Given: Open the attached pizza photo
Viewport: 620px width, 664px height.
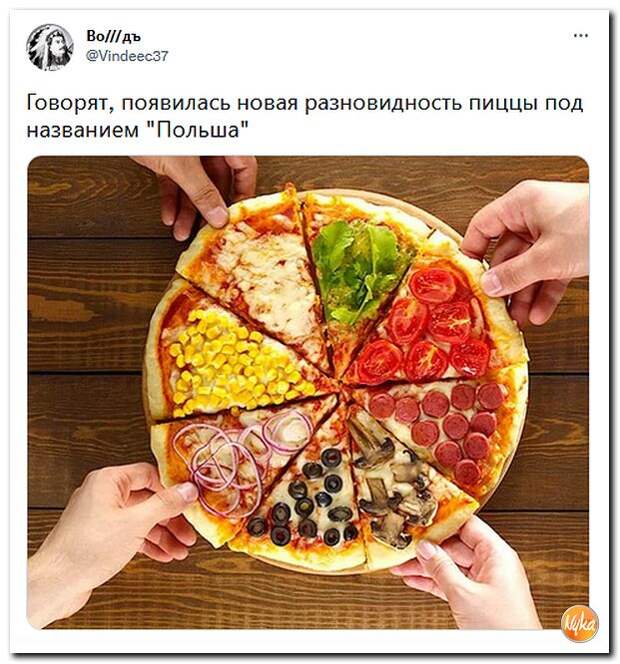Looking at the screenshot, I should (308, 393).
